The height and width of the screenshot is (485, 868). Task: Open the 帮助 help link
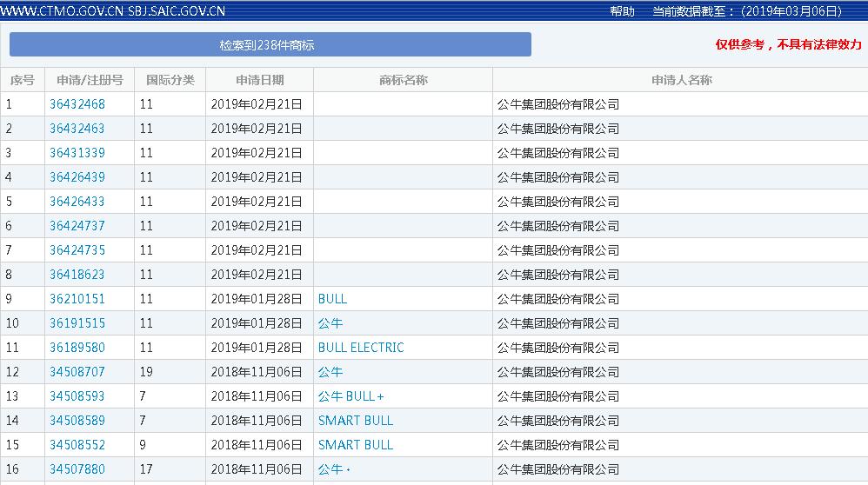(622, 11)
